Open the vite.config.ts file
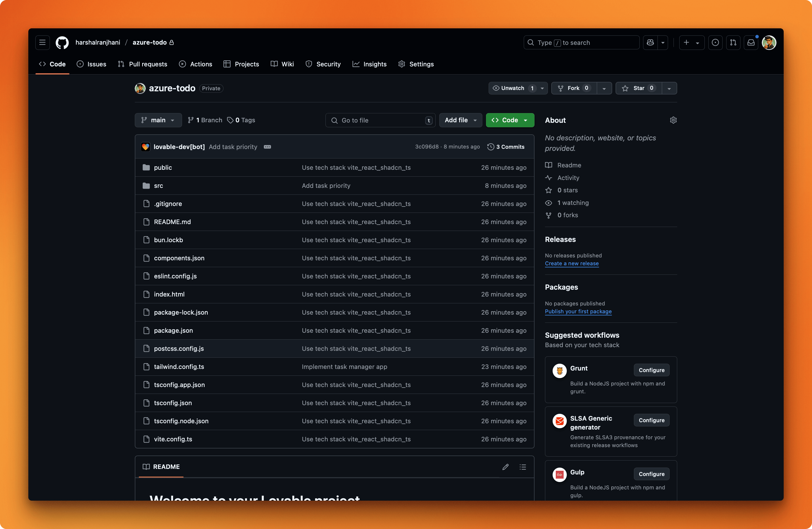 [173, 439]
